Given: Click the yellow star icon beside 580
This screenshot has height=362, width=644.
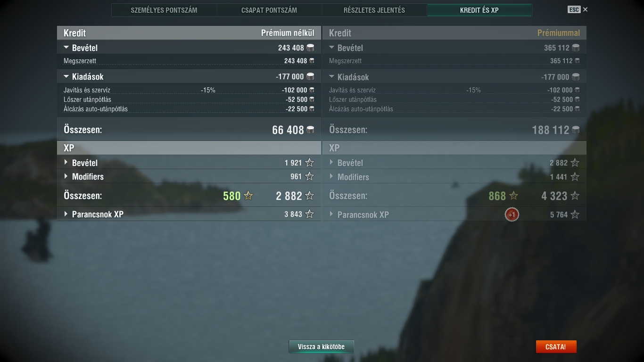Looking at the screenshot, I should [248, 196].
